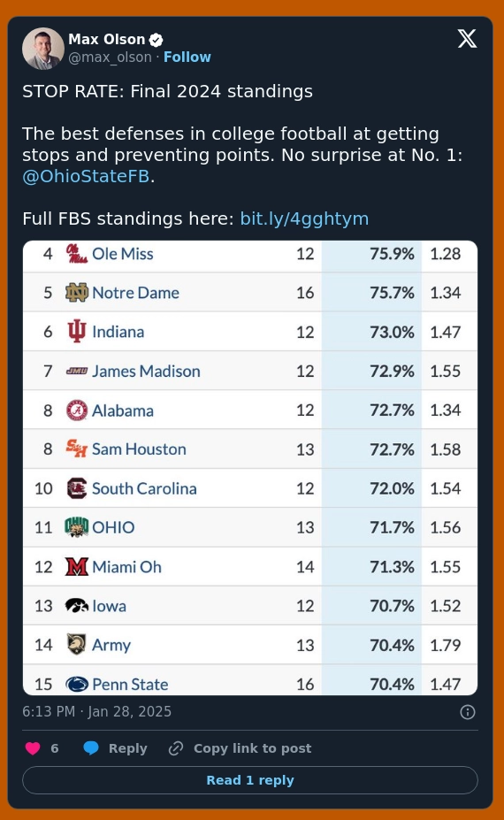The width and height of the screenshot is (504, 820).
Task: Open Max Olson's profile avatar
Action: point(42,48)
